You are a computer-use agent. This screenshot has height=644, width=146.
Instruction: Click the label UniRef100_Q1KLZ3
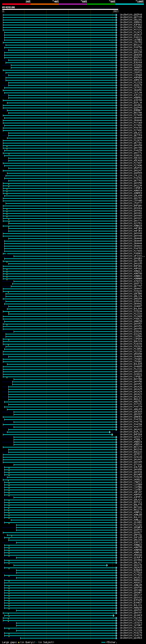click(131, 50)
